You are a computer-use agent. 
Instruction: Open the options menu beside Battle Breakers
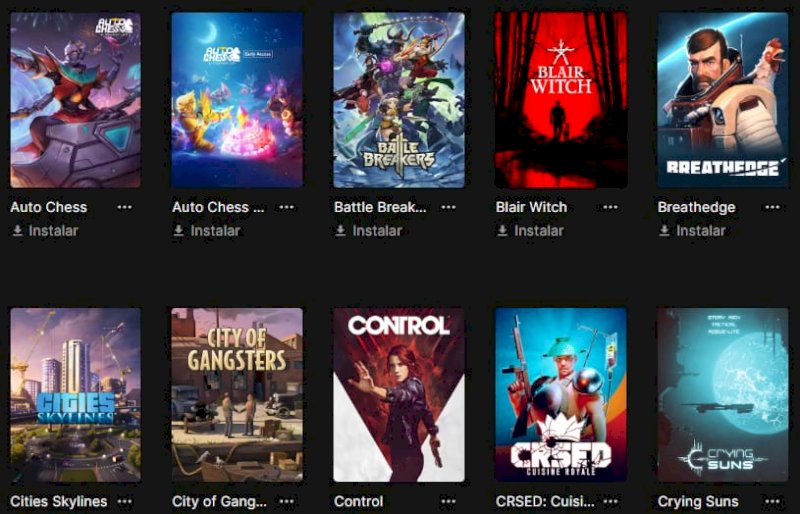click(x=448, y=207)
